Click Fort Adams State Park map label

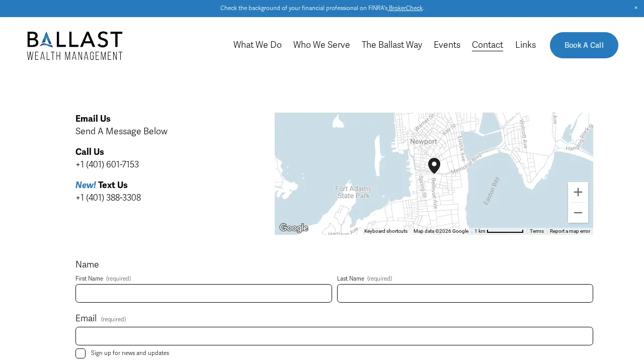(x=354, y=192)
